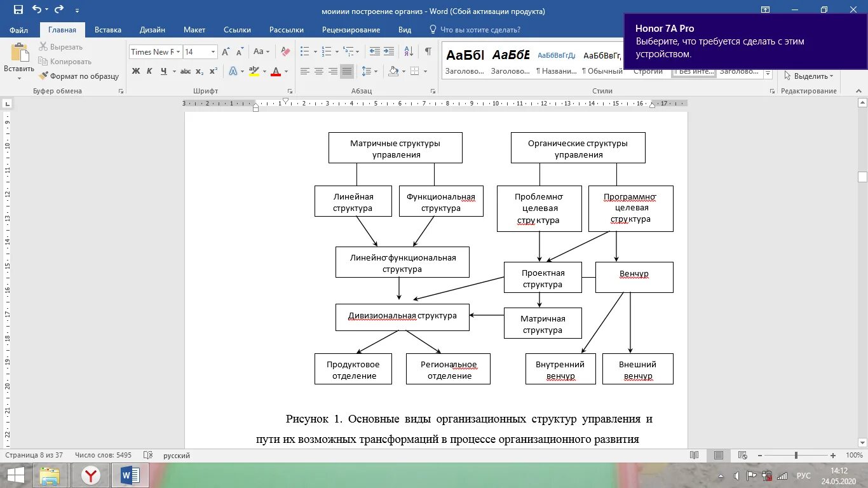This screenshot has width=868, height=488.
Task: Toggle bold Ж formatting
Action: [x=136, y=71]
